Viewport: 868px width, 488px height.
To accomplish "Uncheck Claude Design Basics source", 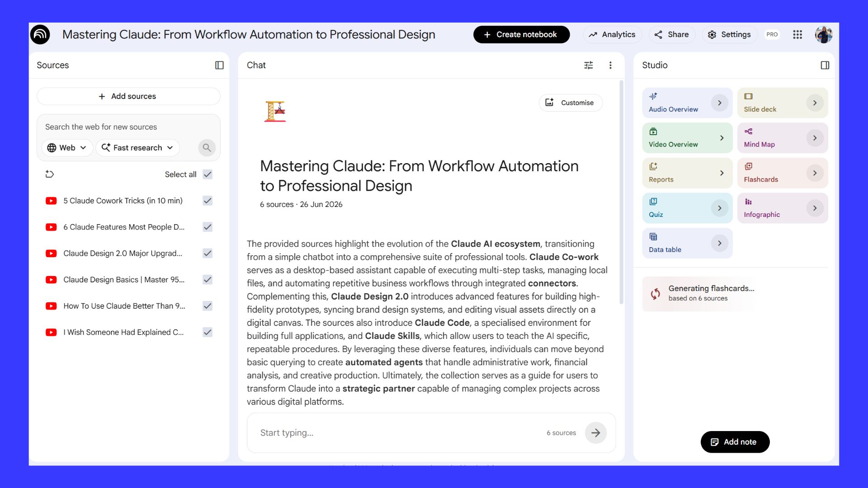I will (208, 280).
